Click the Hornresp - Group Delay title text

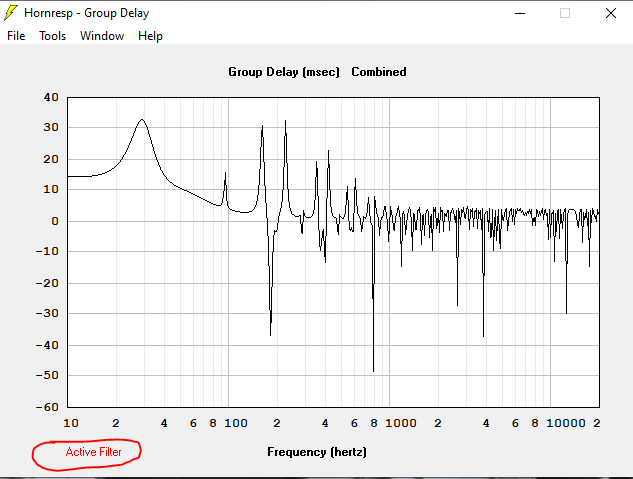coord(86,13)
